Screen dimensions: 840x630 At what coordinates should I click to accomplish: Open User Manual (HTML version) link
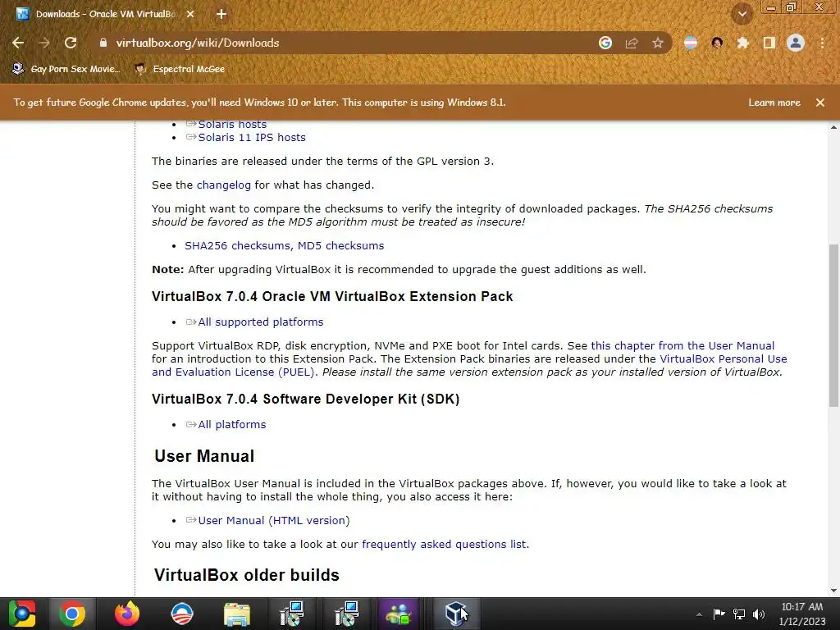(x=274, y=520)
